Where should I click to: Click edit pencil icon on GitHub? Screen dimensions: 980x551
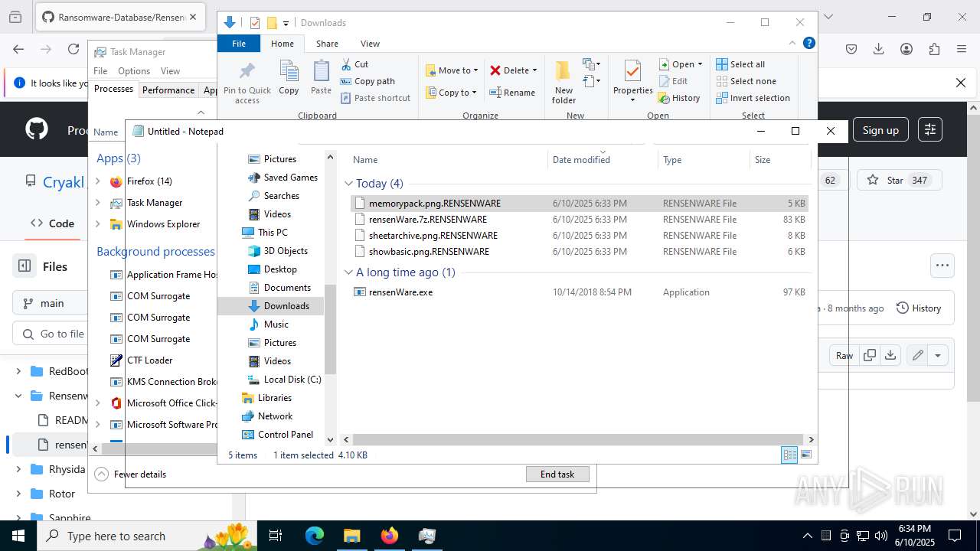916,355
